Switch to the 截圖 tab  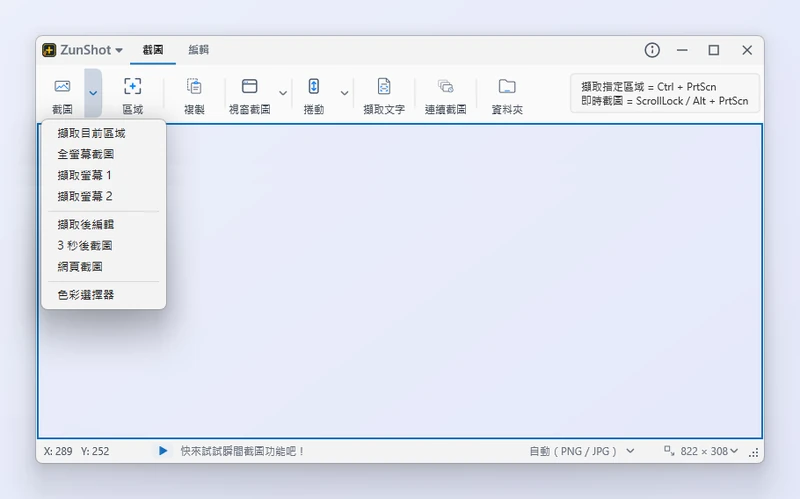tap(153, 50)
